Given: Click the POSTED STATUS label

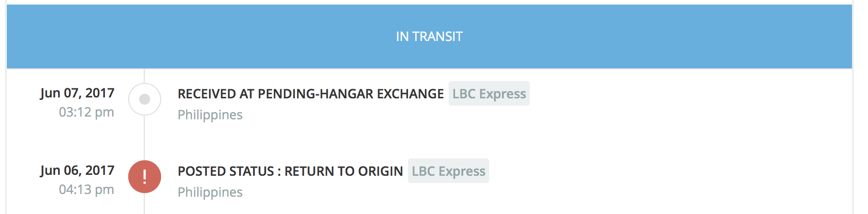Looking at the screenshot, I should [225, 171].
